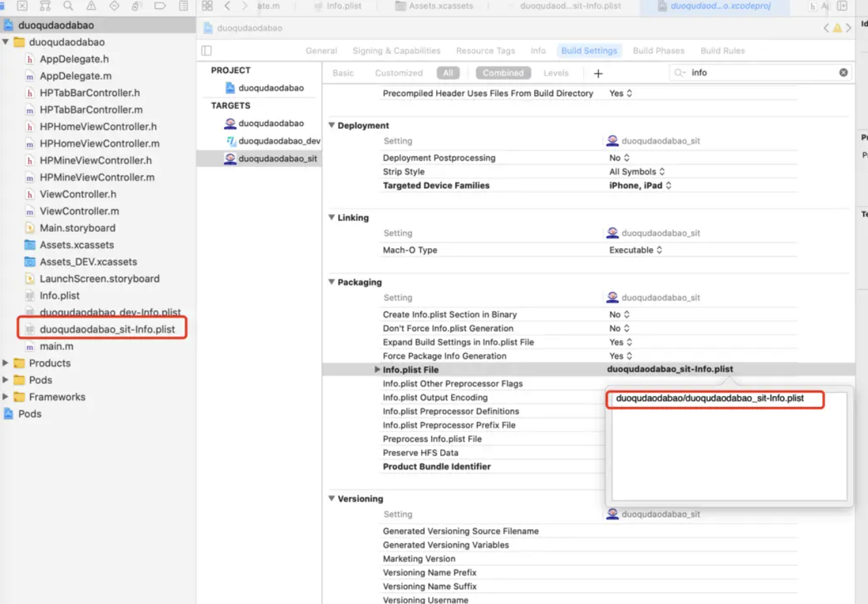This screenshot has width=868, height=604.
Task: Click the plus add build setting button
Action: click(x=598, y=73)
